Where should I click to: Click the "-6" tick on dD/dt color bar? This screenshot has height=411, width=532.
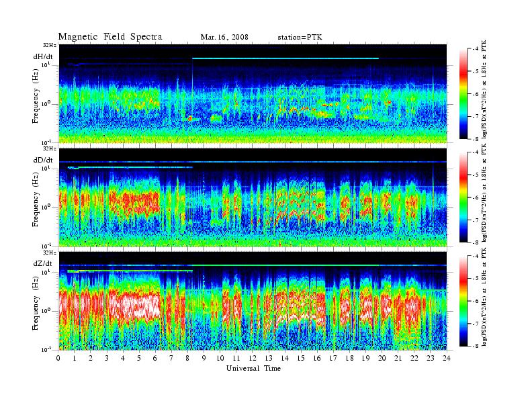(x=476, y=197)
